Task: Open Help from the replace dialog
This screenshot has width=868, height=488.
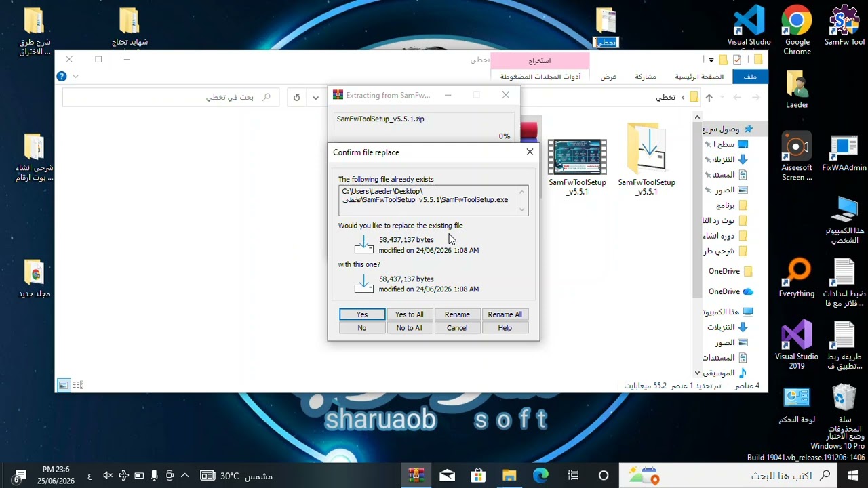Action: [505, 328]
